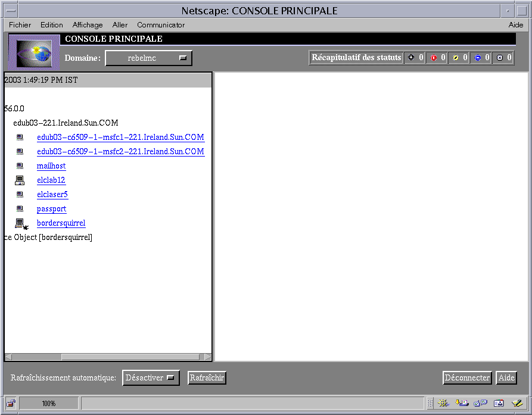Click the 1:49:19 PM IST timestamp
This screenshot has width=532, height=415.
50,80
